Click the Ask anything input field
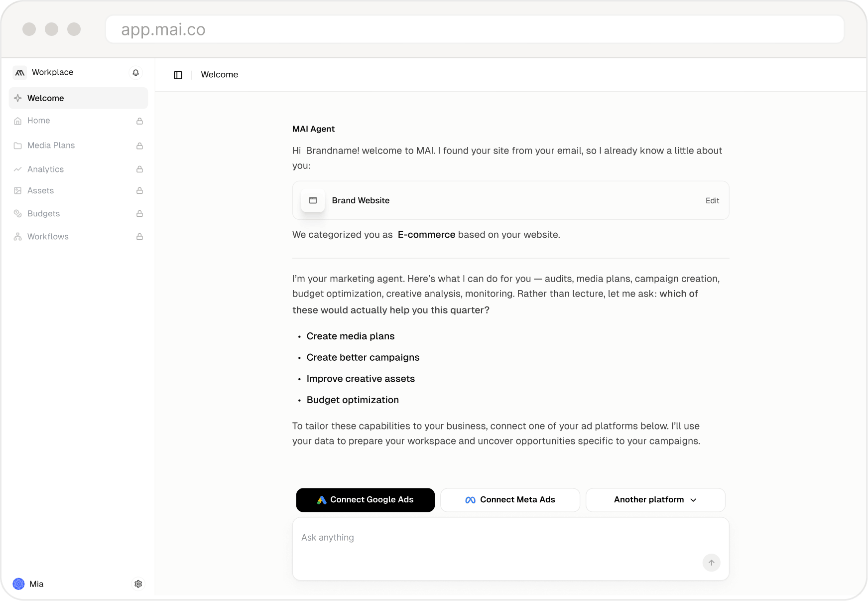Viewport: 868px width, 601px height. pyautogui.click(x=510, y=549)
